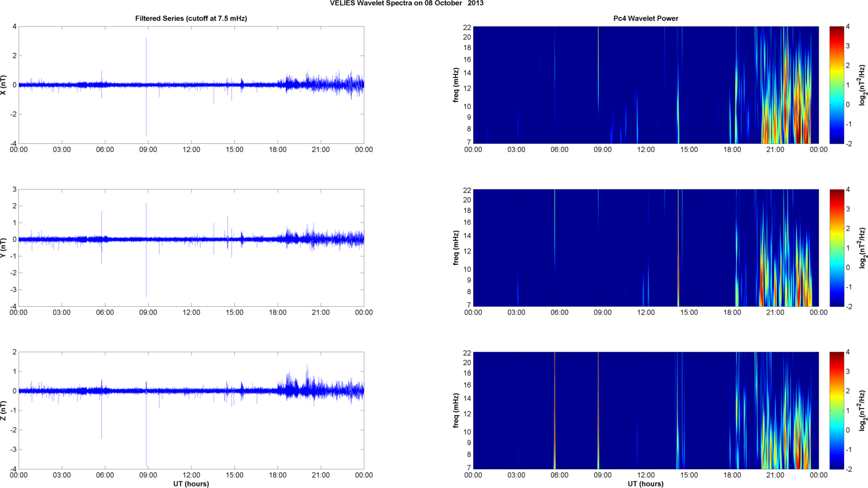Click the 12:00 tick label under the Z (nT) plot
The width and height of the screenshot is (868, 488).
[x=191, y=475]
